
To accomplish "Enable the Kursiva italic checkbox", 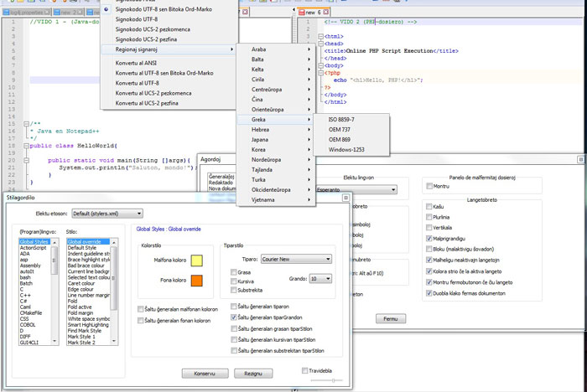I will (234, 281).
